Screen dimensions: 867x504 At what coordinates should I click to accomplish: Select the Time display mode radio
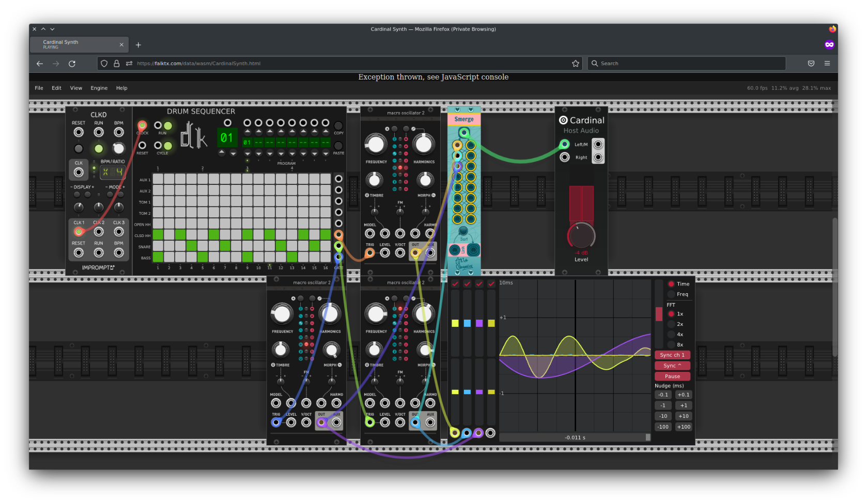pos(671,284)
